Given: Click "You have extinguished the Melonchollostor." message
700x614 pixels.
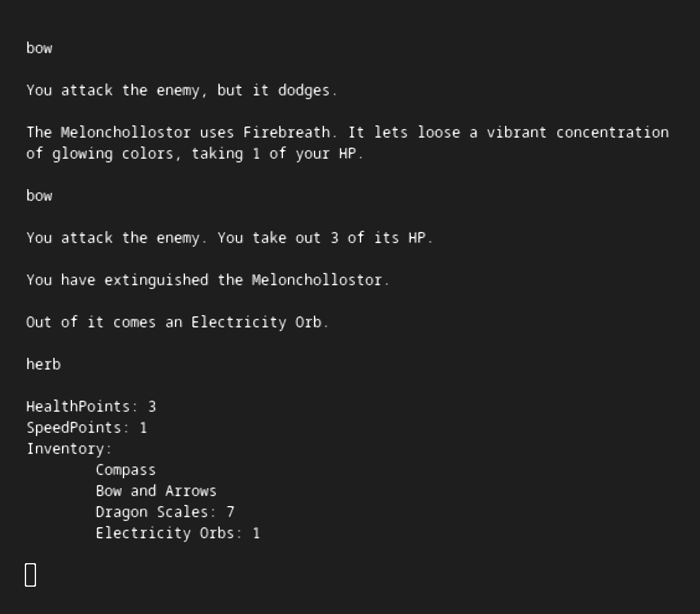Looking at the screenshot, I should 208,280.
